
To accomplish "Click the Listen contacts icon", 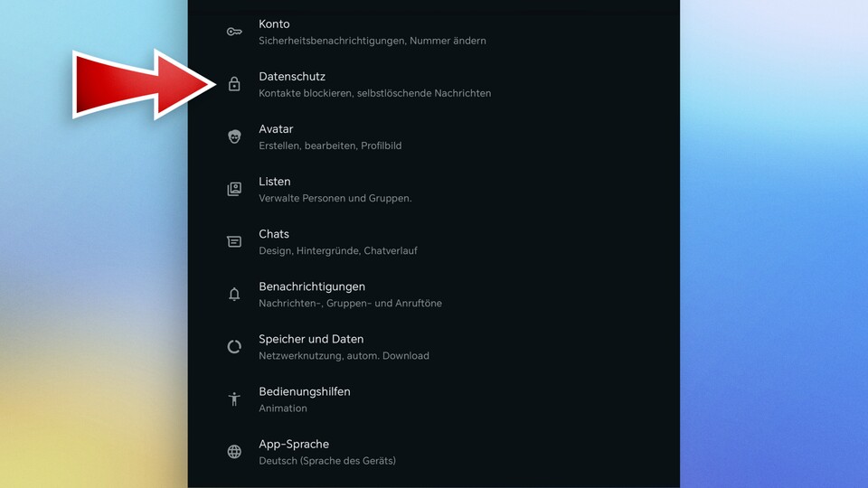I will (x=234, y=189).
